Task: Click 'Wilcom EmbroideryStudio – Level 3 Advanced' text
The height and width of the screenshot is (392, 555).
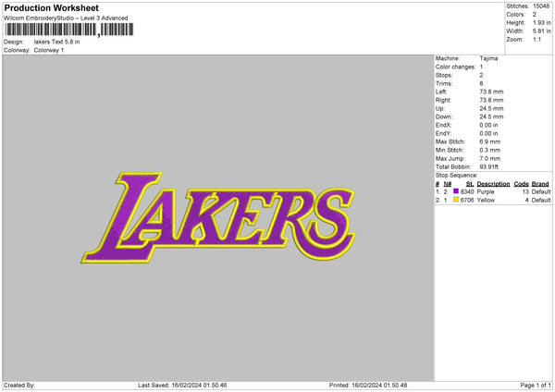Action: coord(66,18)
